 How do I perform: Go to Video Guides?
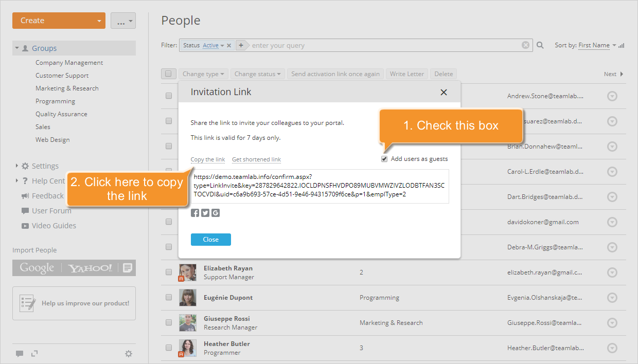point(54,226)
